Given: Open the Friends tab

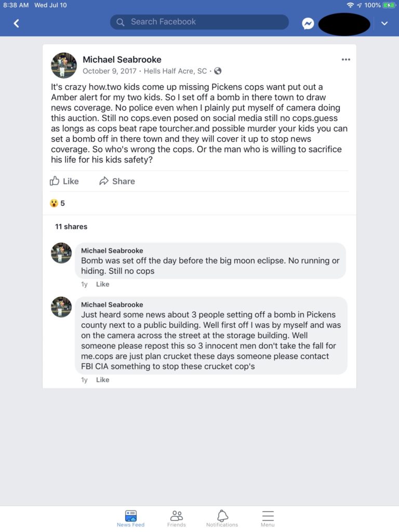Looking at the screenshot, I should coord(176,517).
